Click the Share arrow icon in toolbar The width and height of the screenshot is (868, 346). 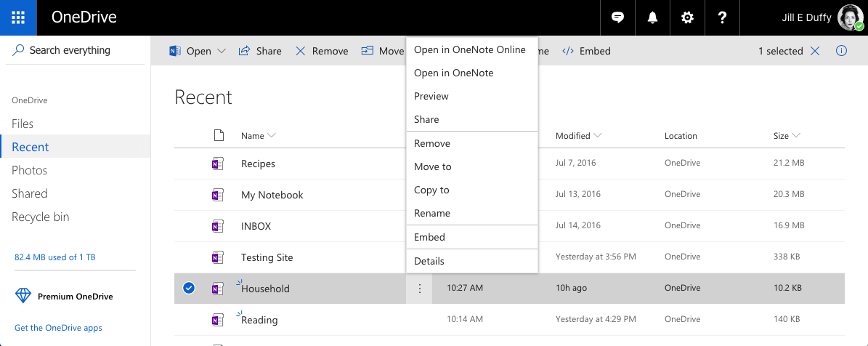pyautogui.click(x=244, y=51)
